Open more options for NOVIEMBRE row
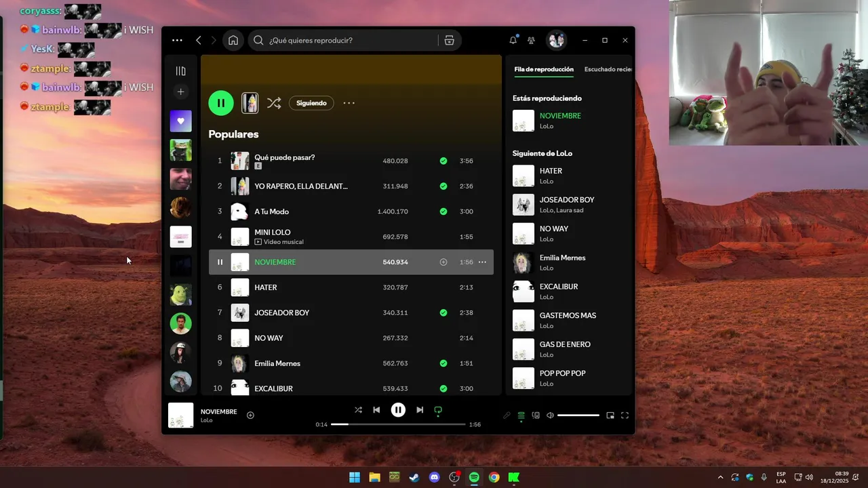 click(x=482, y=262)
